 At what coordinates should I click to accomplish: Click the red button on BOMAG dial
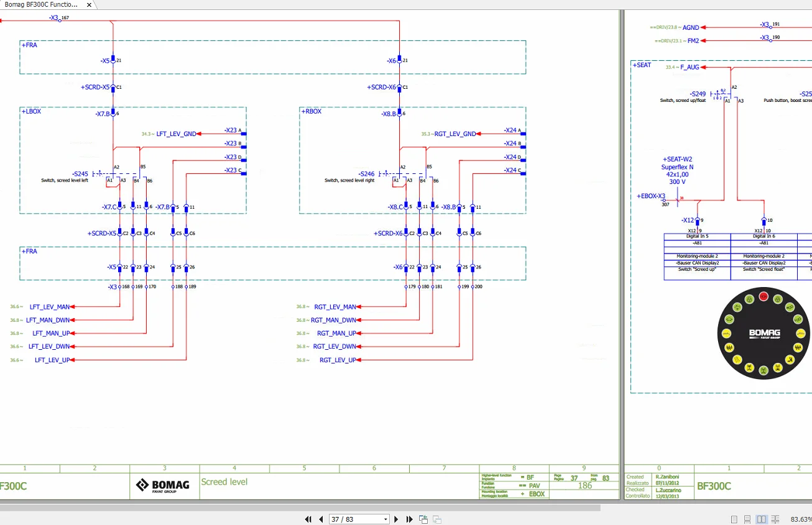click(764, 296)
